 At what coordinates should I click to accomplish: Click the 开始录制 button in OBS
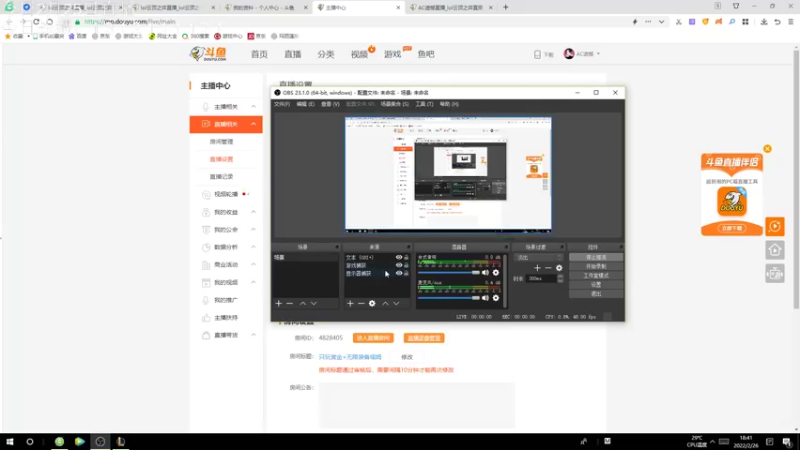(596, 266)
